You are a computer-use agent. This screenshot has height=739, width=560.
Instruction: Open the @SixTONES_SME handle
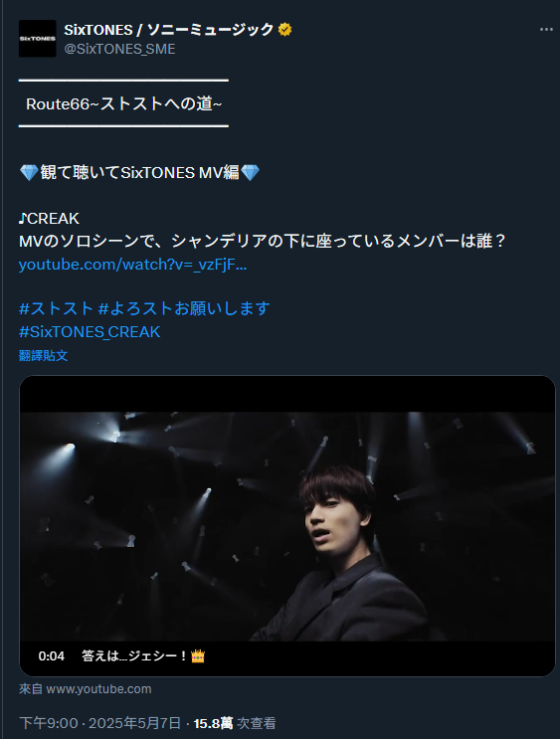pos(119,49)
